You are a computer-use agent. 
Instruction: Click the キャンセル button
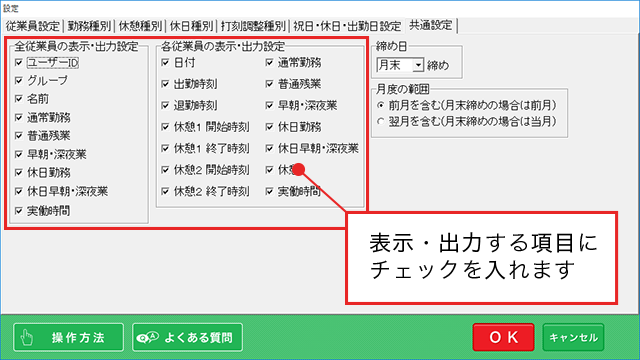coord(573,337)
